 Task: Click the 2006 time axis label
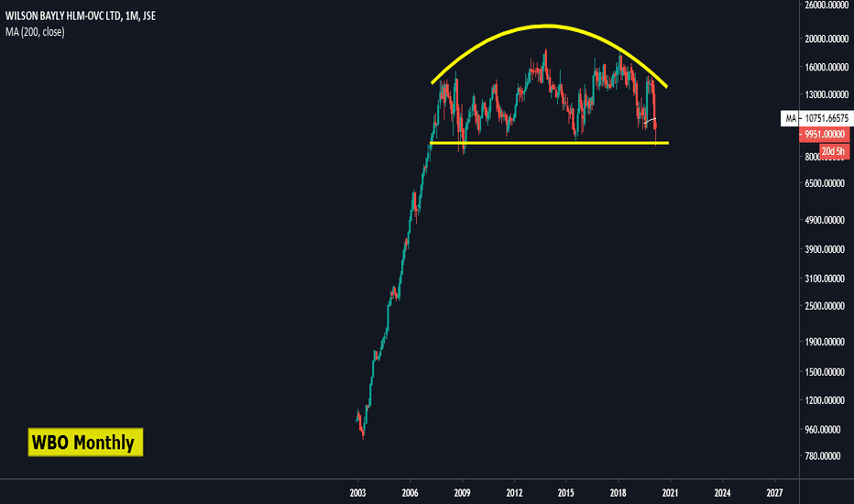click(x=410, y=493)
